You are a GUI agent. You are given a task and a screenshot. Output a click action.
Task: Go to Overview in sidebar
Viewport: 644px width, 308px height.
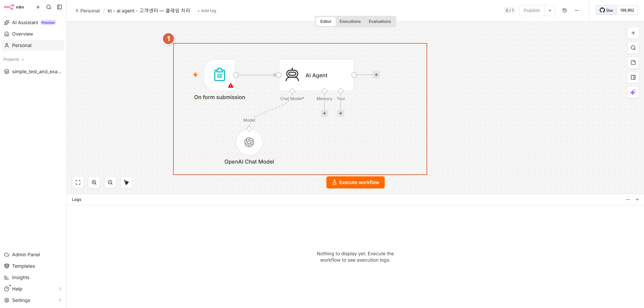(x=33, y=34)
